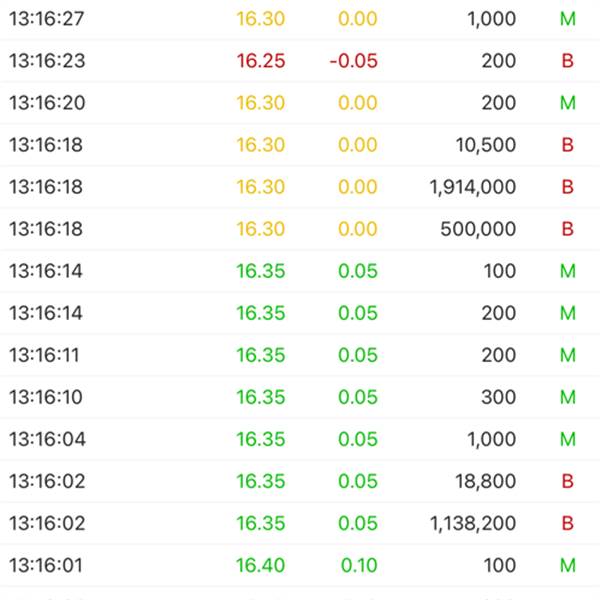Click the 10,500 volume entry

[483, 145]
